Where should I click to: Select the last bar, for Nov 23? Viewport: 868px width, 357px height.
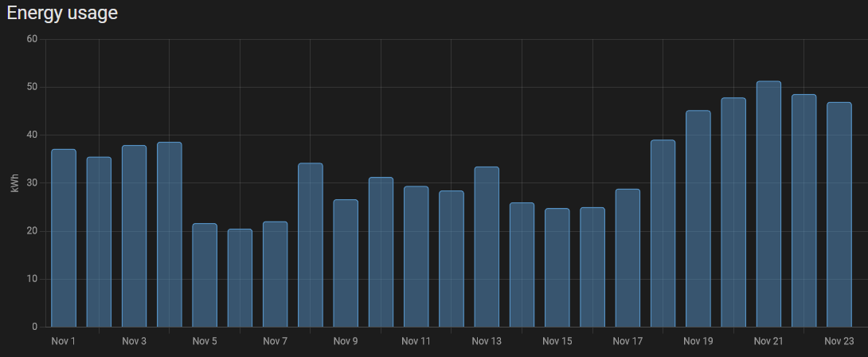[x=839, y=214]
